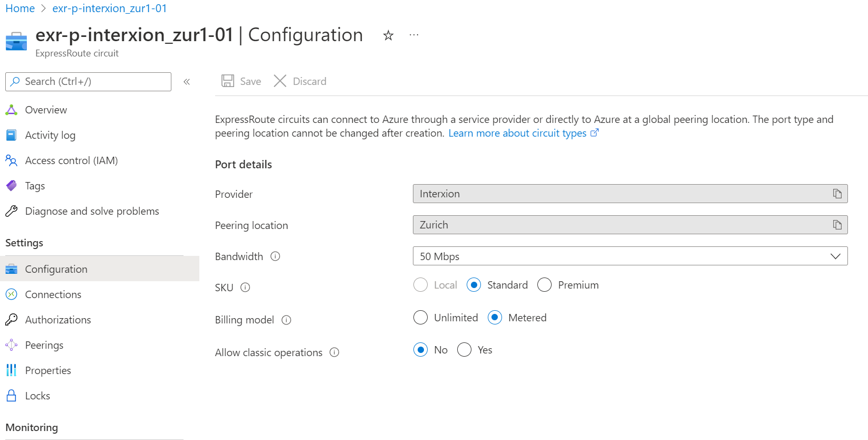This screenshot has width=868, height=440.
Task: Click the SKU info icon
Action: [245, 288]
